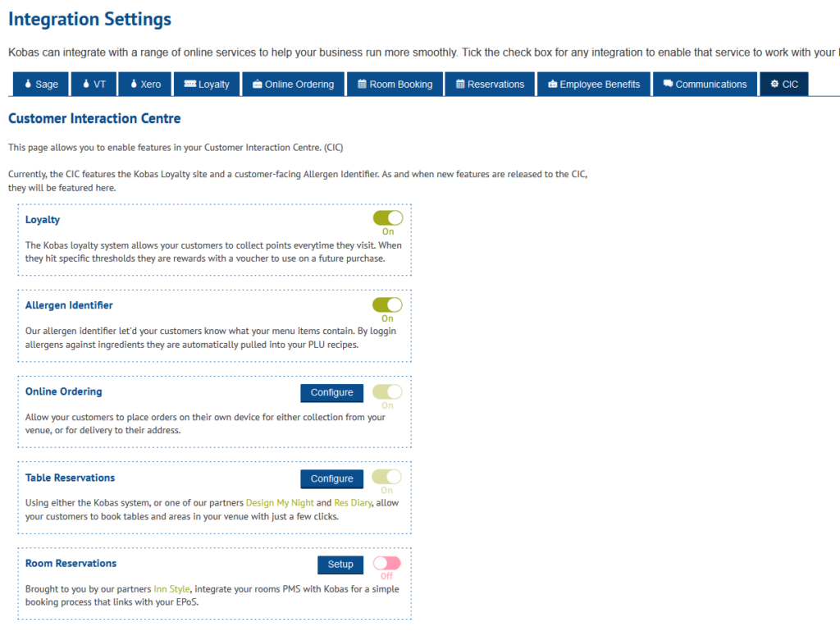Click the briefcase icon on Online Ordering tab
Viewport: 840px width, 636px height.
257,85
